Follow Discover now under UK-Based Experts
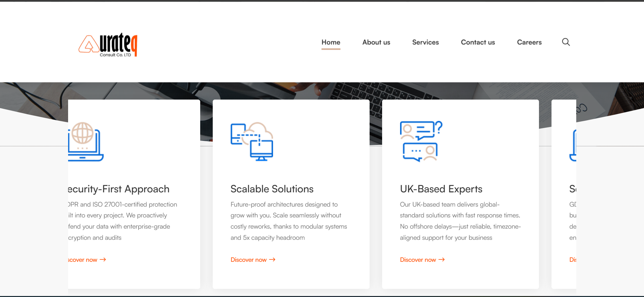Screen dimensions: 644x297 tap(422, 260)
